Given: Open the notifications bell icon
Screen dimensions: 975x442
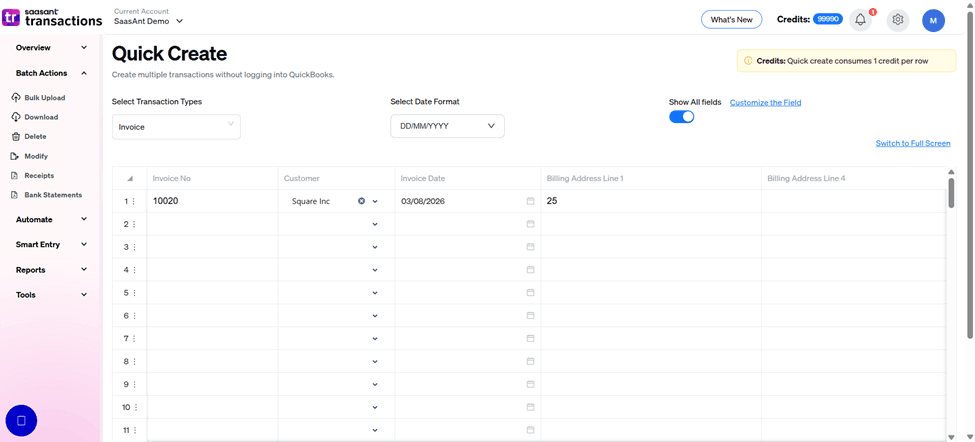Looking at the screenshot, I should click(860, 20).
